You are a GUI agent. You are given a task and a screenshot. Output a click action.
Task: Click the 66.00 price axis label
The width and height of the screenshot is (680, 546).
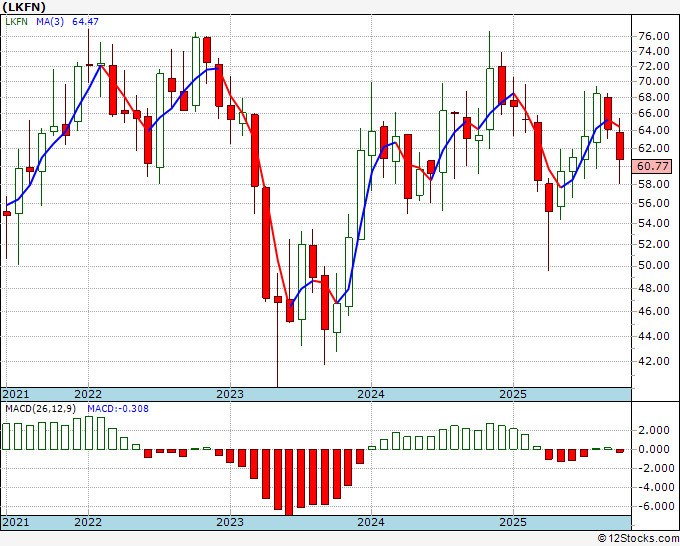click(654, 113)
